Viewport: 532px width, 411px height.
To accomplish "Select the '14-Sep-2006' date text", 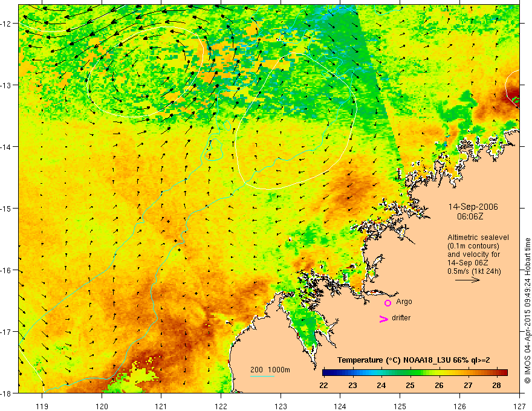I will [473, 207].
